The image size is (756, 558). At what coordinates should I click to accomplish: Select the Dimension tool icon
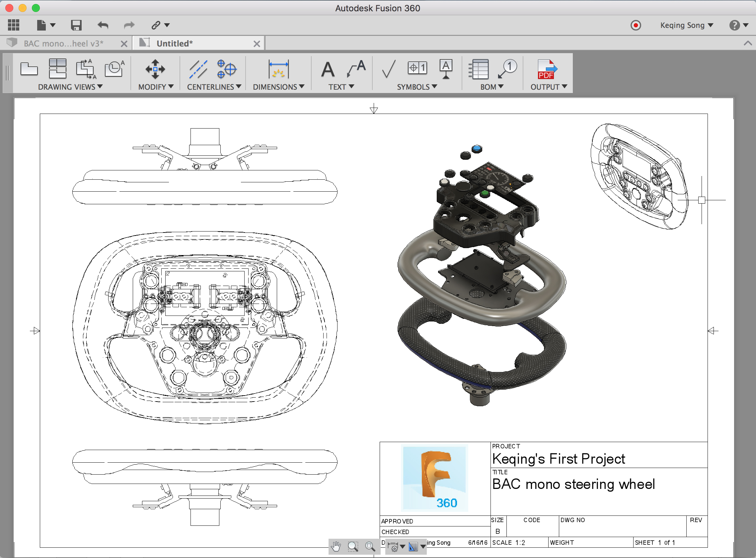coord(278,69)
